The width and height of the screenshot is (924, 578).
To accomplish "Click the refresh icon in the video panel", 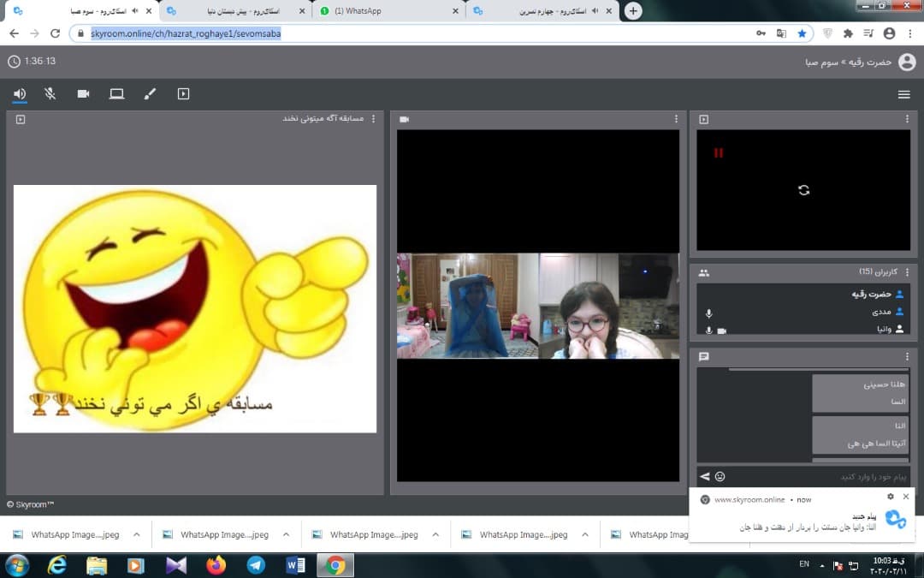I will pos(803,190).
